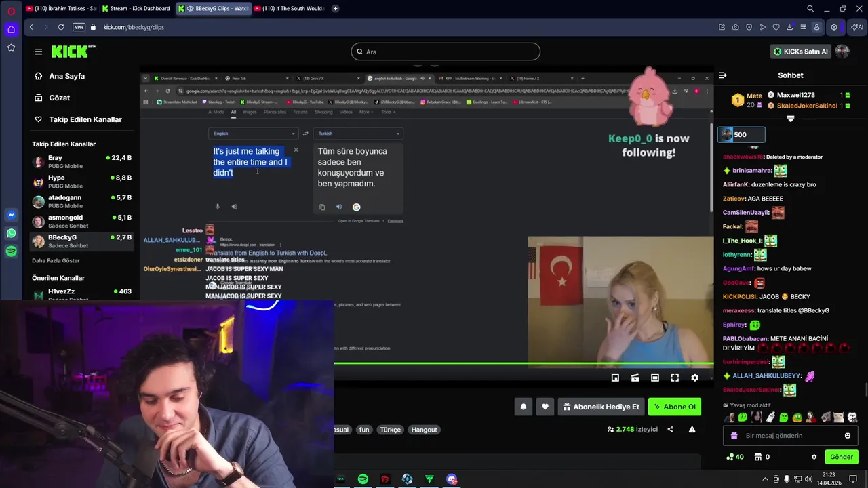Click the Opera sidebar home icon
The width and height of the screenshot is (868, 488).
(x=11, y=29)
